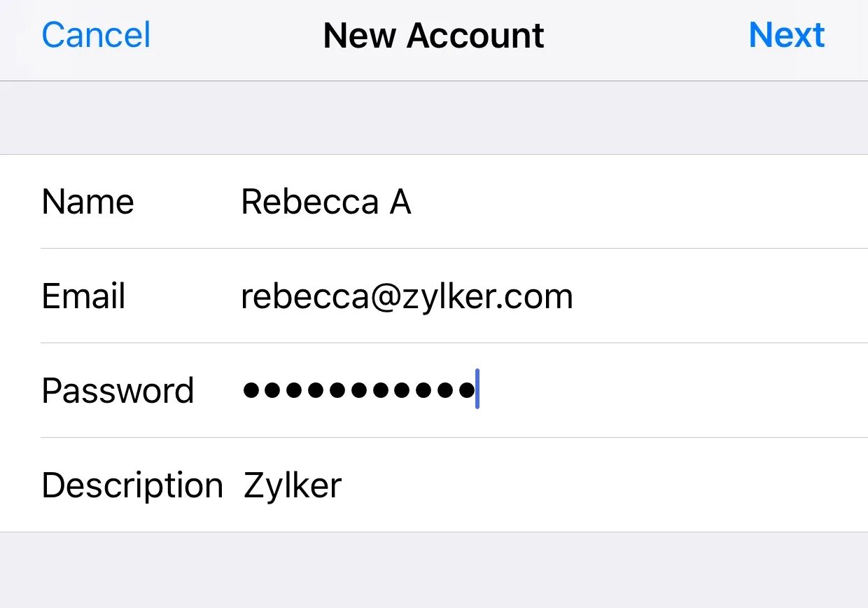Click blank area after password cursor
Viewport: 868px width, 608px height.
[673, 390]
